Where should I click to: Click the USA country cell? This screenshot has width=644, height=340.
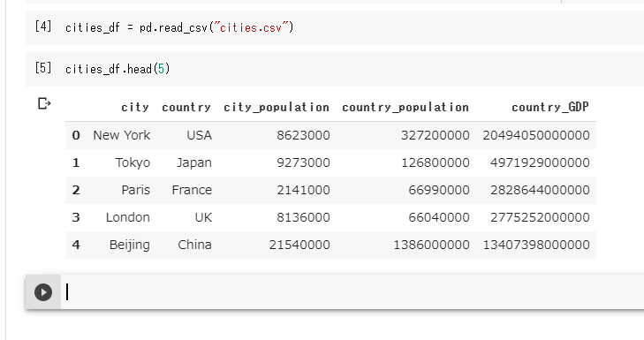pos(199,135)
